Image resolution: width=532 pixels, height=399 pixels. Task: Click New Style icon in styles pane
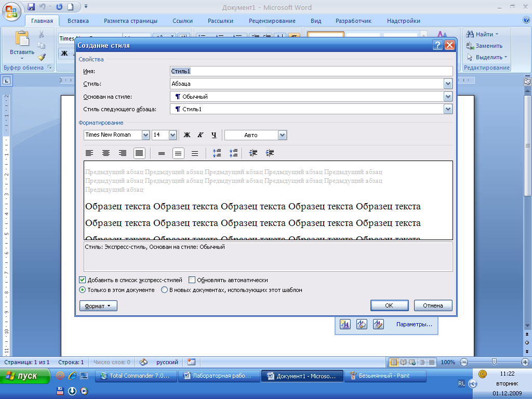(x=345, y=324)
